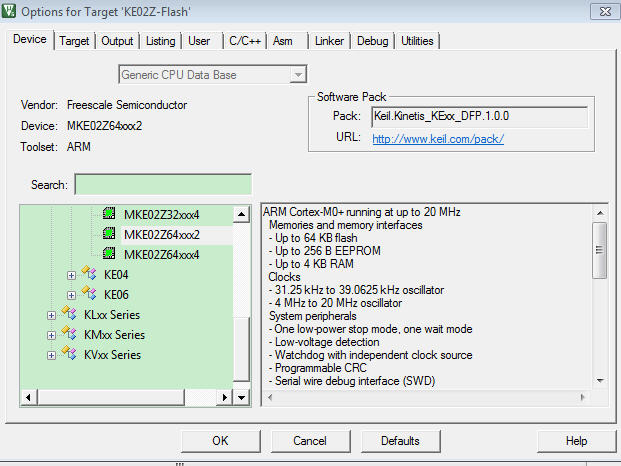The image size is (621, 466).
Task: Click device tree scroll right arrow
Action: pos(225,397)
